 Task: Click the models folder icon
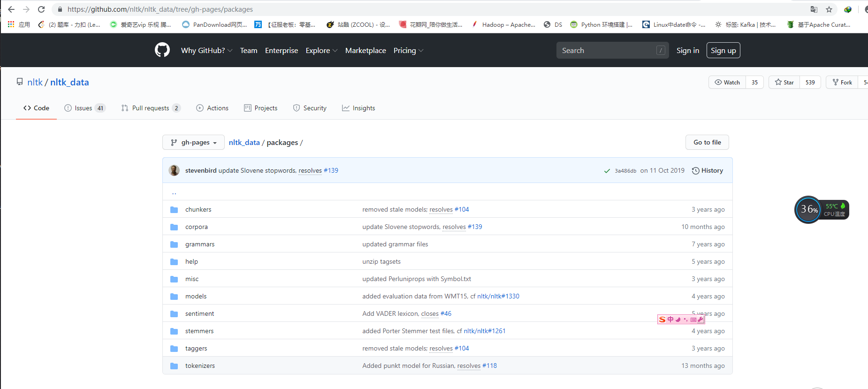click(x=174, y=297)
